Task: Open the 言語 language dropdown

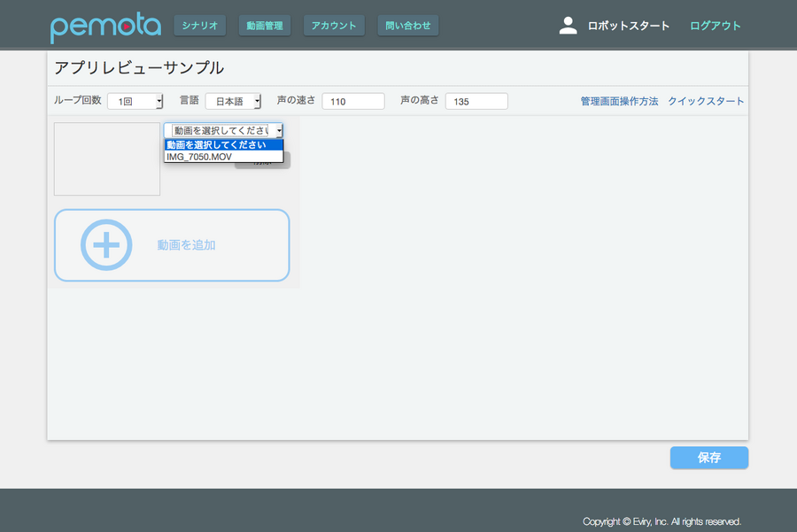Action: click(x=233, y=102)
